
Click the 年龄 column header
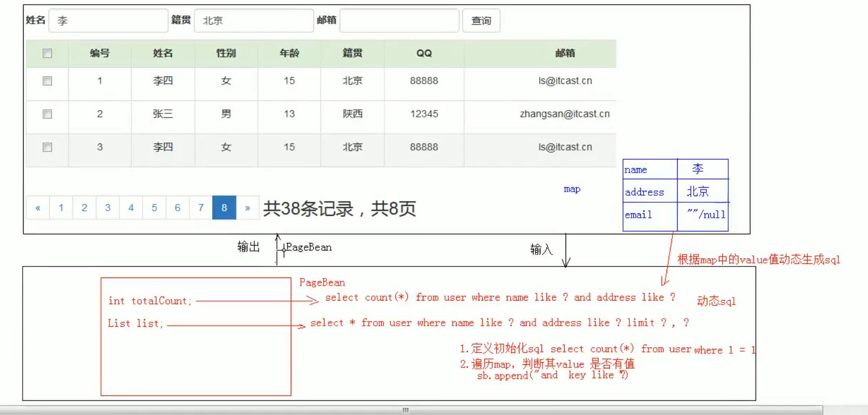289,53
